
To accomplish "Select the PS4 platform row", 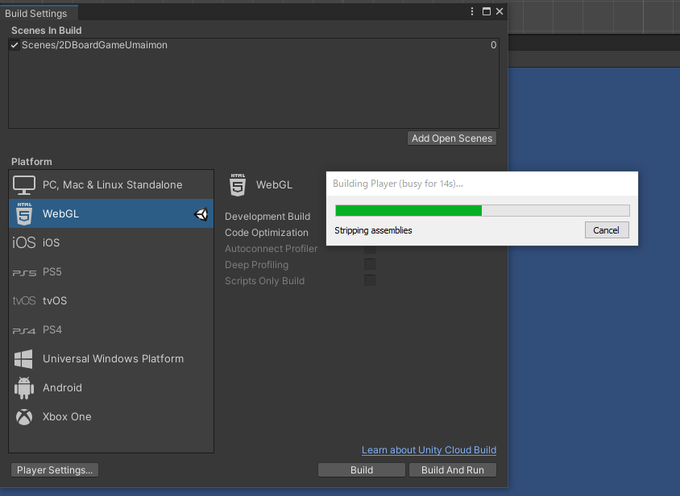I will [x=111, y=330].
